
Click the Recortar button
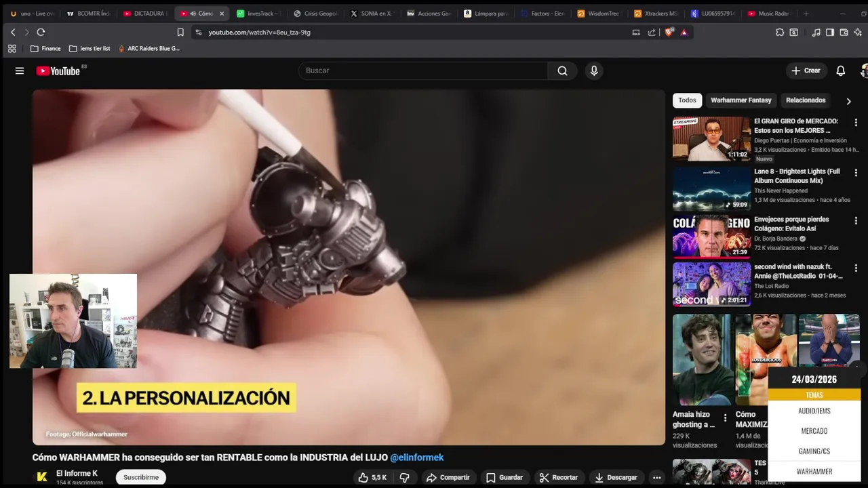(x=558, y=477)
